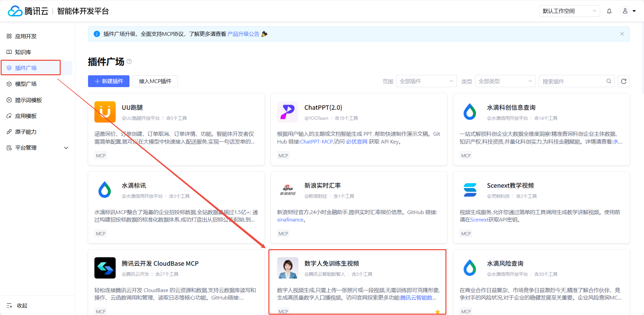Close the upgrade announcement banner
Image resolution: width=644 pixels, height=315 pixels.
coord(622,34)
